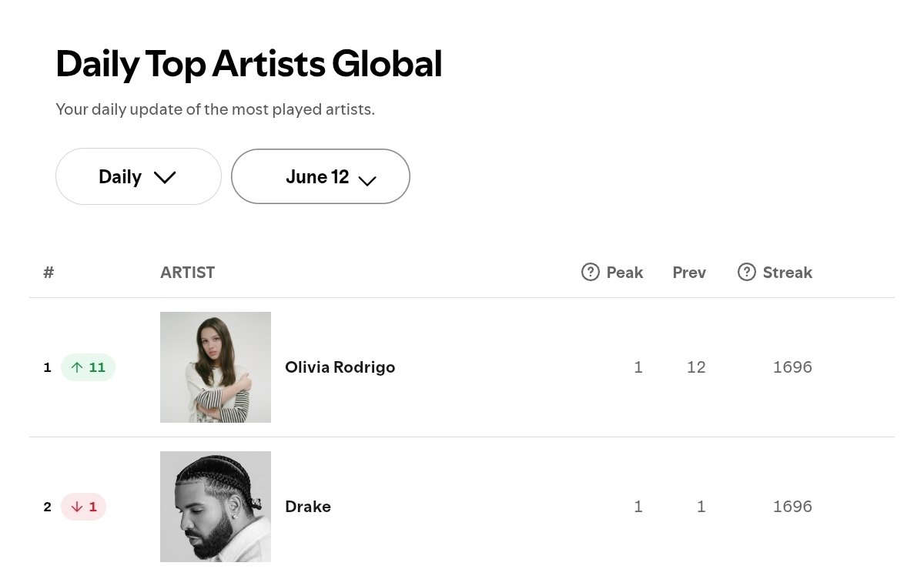Screen dimensions: 924x576
Task: Click the # rank column header
Action: [x=49, y=272]
